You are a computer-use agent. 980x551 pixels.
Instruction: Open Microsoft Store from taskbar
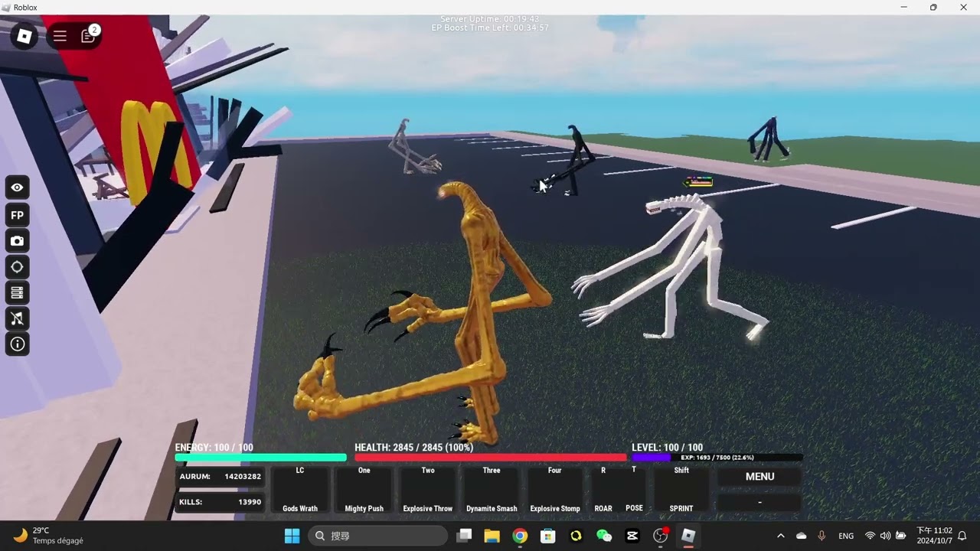[x=547, y=536]
